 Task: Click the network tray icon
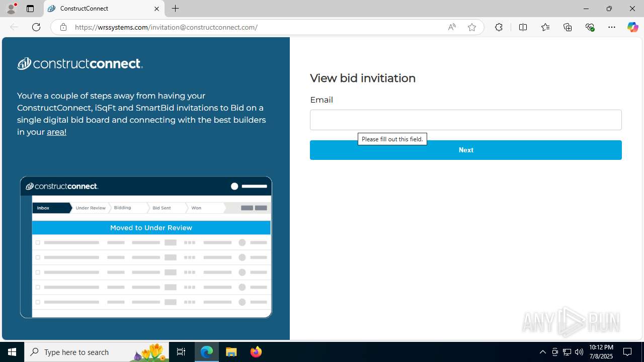coord(567,352)
